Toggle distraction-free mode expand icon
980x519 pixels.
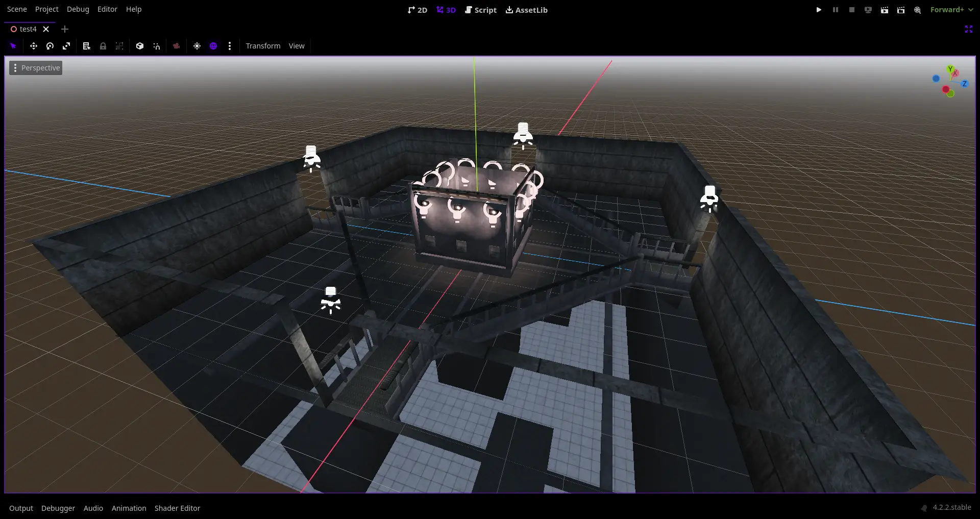969,29
